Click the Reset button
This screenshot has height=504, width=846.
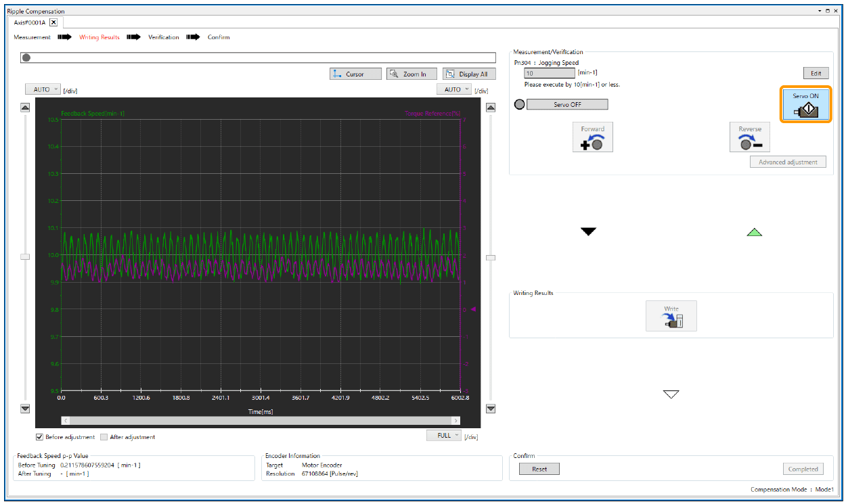pyautogui.click(x=539, y=469)
